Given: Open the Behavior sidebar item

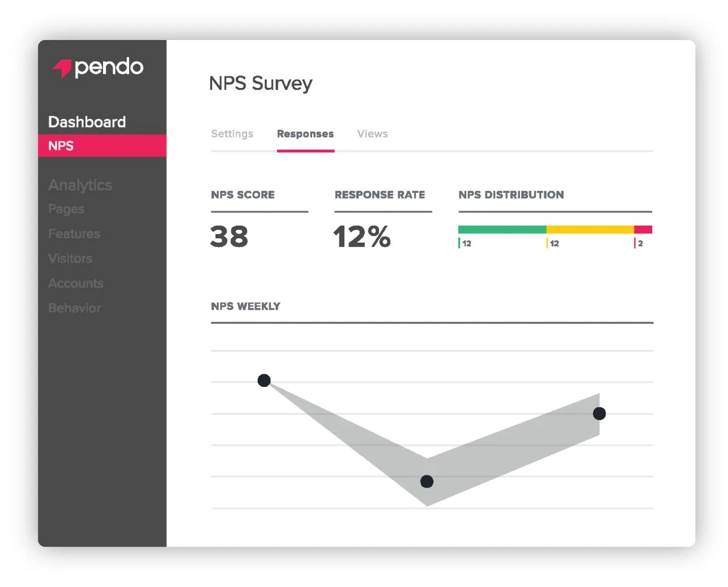Looking at the screenshot, I should click(x=75, y=308).
